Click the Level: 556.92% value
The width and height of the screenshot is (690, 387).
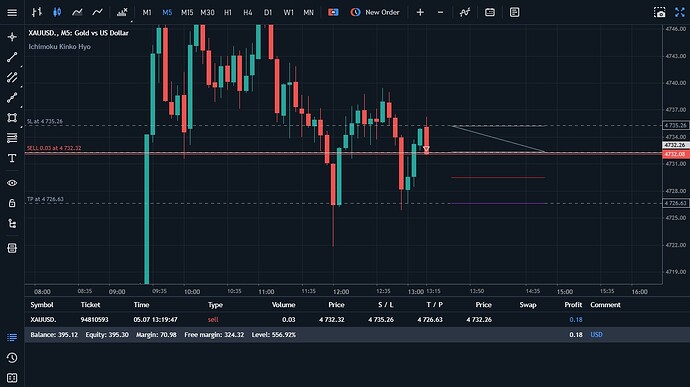[x=274, y=335]
